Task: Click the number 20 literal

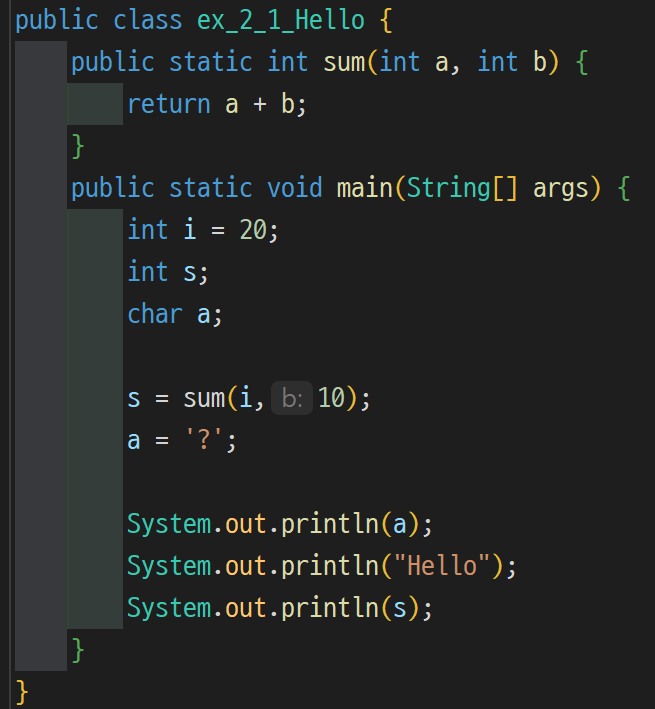Action: pos(253,230)
